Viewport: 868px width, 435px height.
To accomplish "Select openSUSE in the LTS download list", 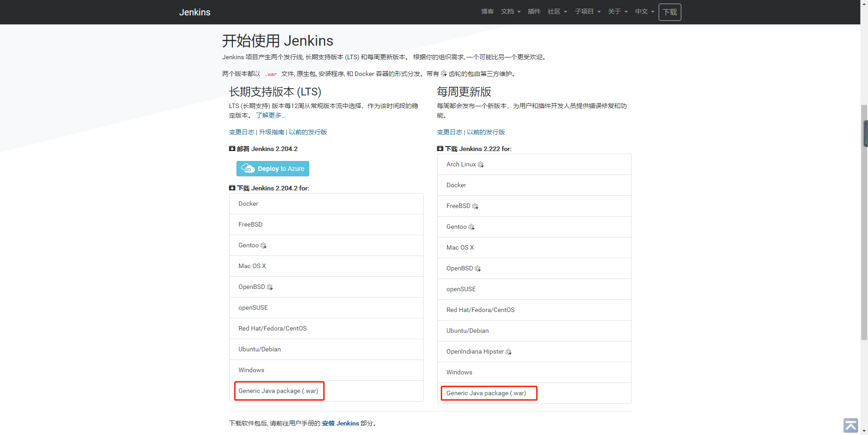I will [x=326, y=308].
